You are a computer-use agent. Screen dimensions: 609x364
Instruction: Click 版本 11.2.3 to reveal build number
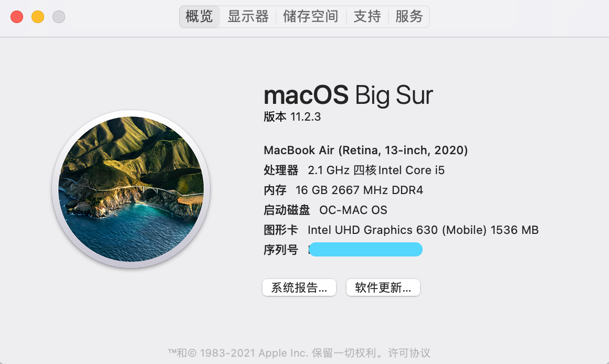pos(292,116)
